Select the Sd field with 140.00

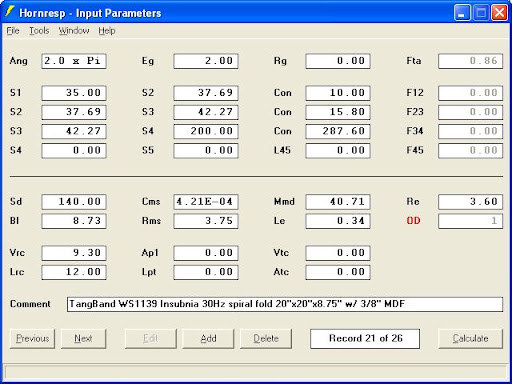pos(74,202)
